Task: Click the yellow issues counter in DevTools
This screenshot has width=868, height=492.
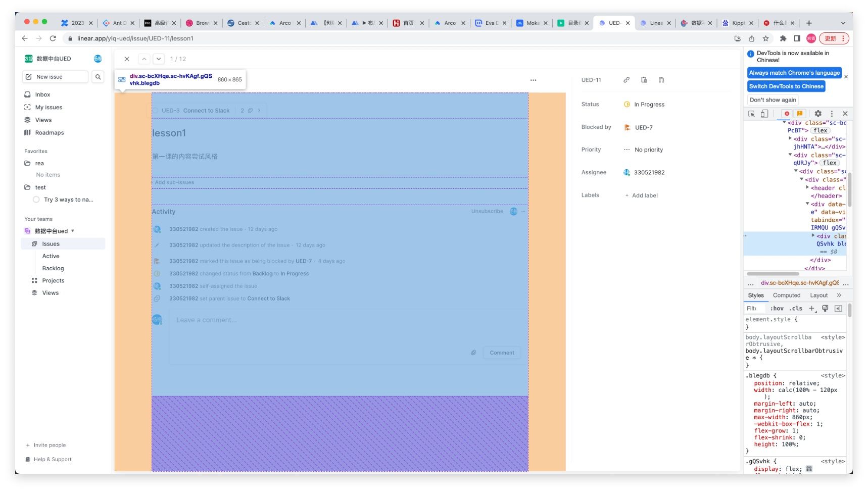Action: [800, 114]
